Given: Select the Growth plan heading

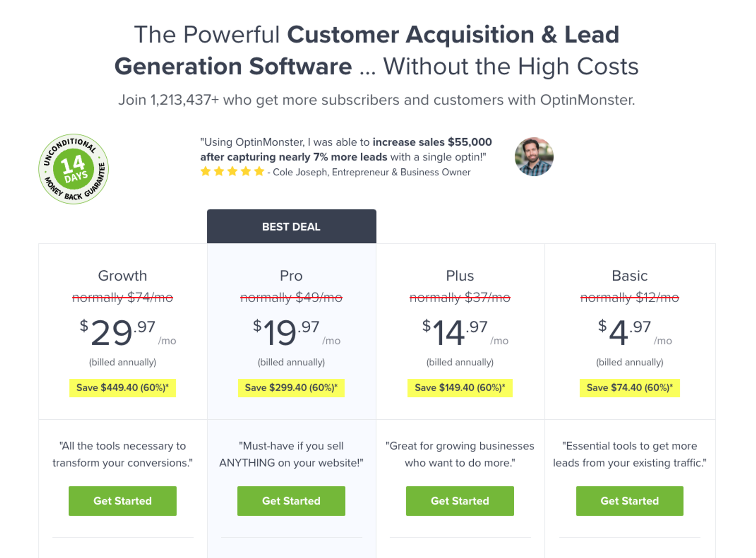Looking at the screenshot, I should tap(122, 276).
